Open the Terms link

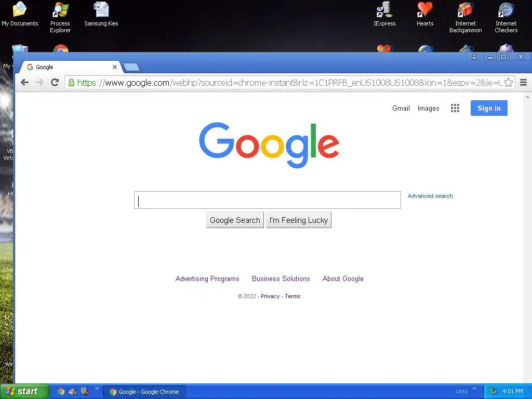click(x=292, y=296)
